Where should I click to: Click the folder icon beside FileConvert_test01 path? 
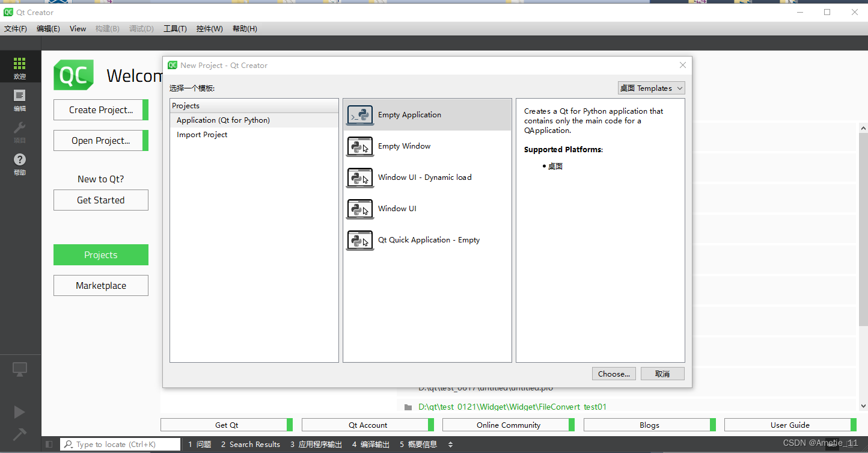(408, 407)
